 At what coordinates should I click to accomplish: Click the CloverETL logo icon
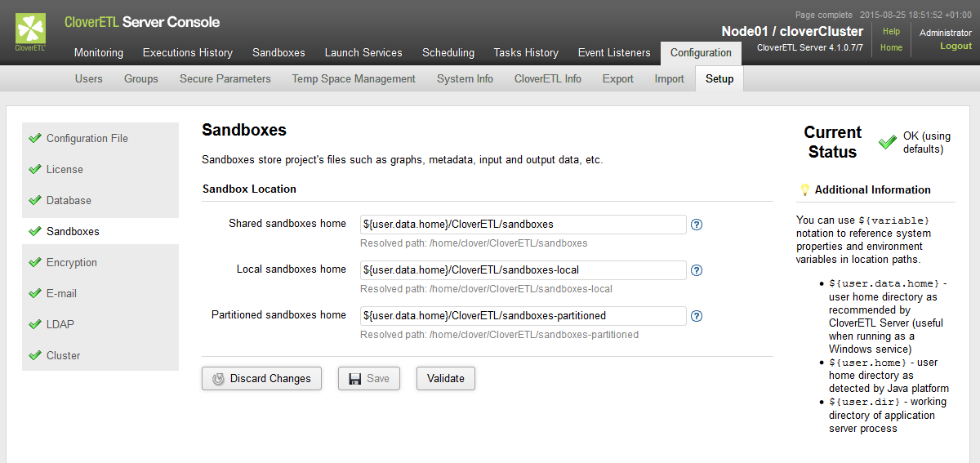pos(31,30)
